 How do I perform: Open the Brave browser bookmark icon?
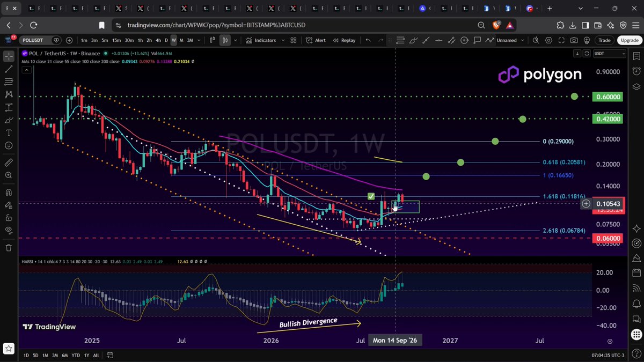(102, 25)
